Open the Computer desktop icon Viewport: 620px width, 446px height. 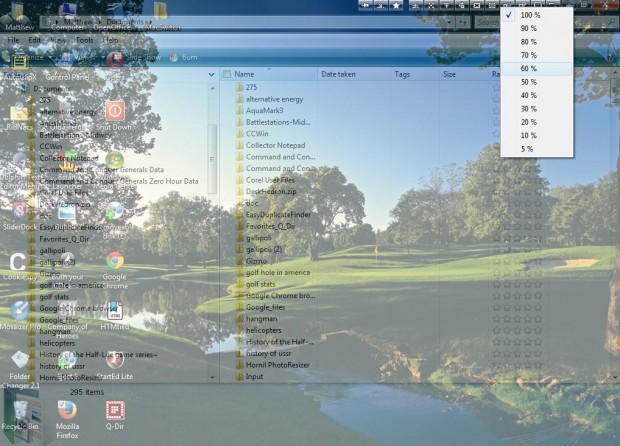pyautogui.click(x=67, y=16)
